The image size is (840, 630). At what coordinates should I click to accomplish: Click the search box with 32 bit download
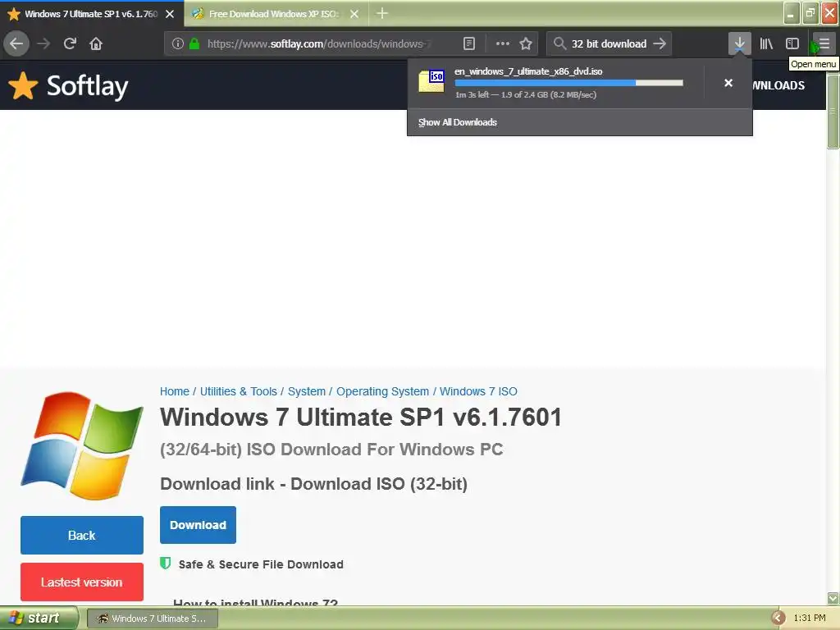click(609, 43)
